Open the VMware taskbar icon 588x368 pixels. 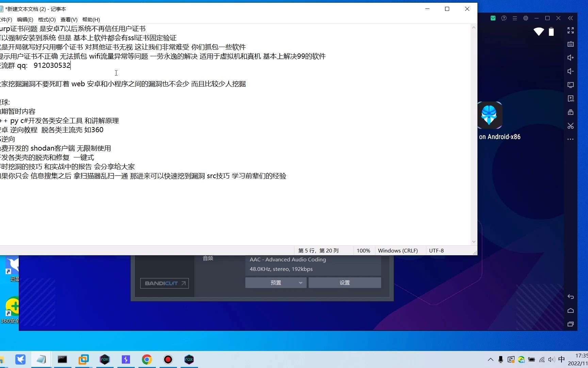(x=83, y=359)
